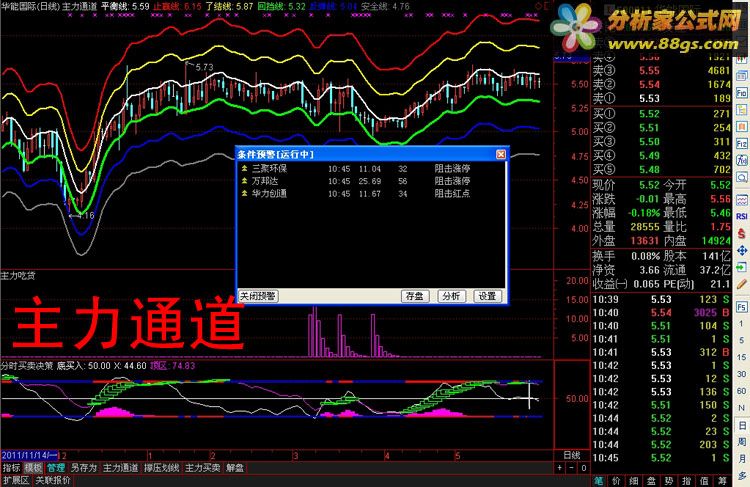Screen dimensions: 750x487
Task: Click the F5 chart switch icon
Action: pos(741,307)
